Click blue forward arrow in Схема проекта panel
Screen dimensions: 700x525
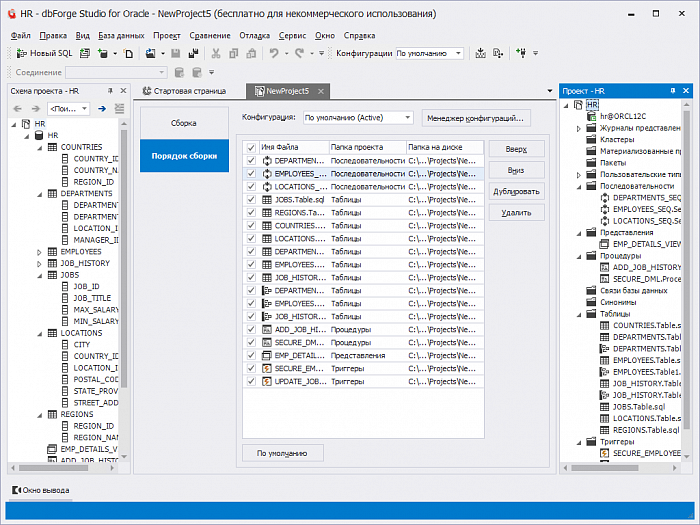102,108
